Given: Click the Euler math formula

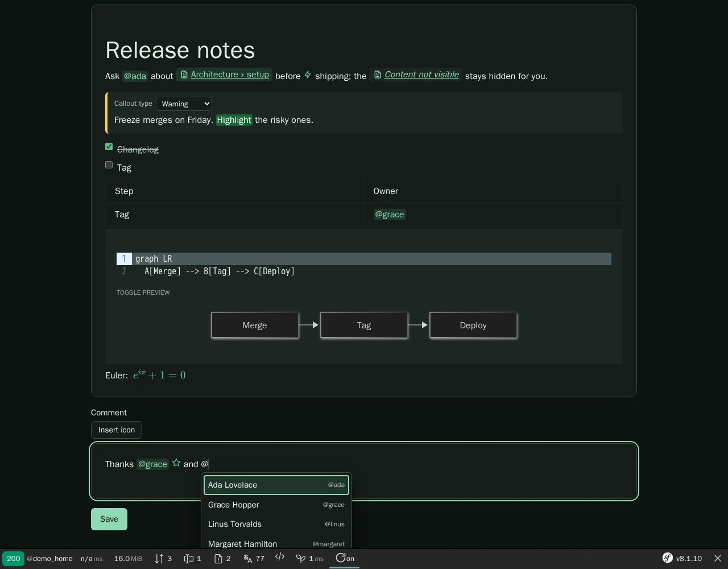Looking at the screenshot, I should pos(159,375).
